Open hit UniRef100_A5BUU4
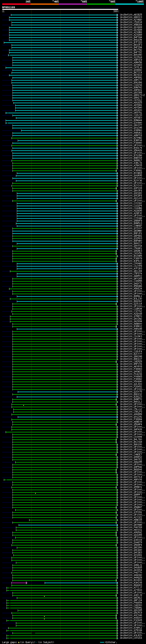 coord(131,25)
